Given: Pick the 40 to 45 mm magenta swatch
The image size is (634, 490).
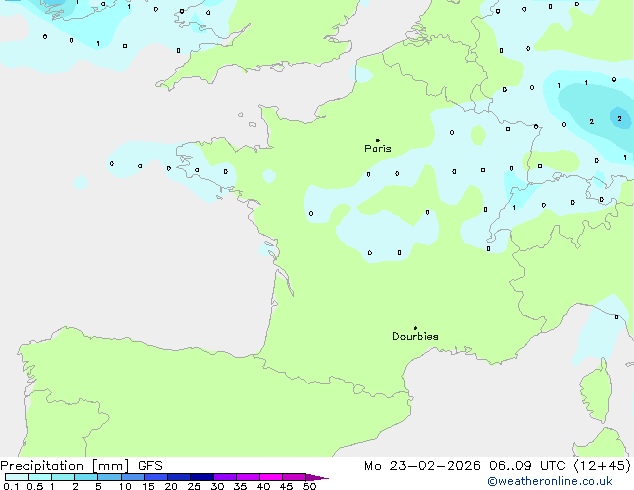Looking at the screenshot, I should click(x=271, y=477).
